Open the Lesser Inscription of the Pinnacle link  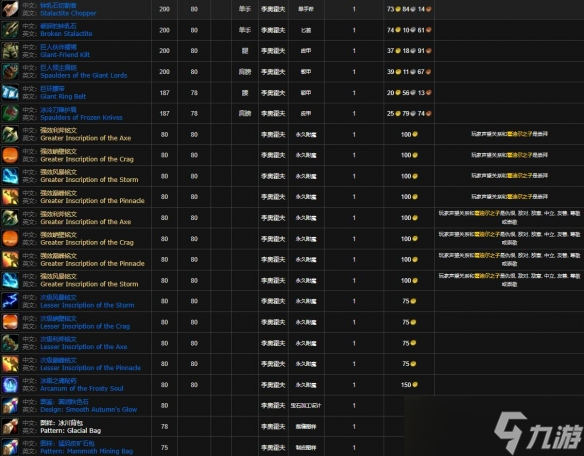[x=91, y=368]
